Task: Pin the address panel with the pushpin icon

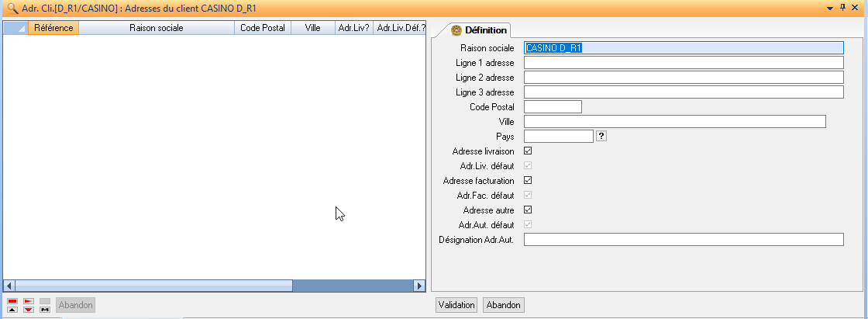Action: (843, 7)
